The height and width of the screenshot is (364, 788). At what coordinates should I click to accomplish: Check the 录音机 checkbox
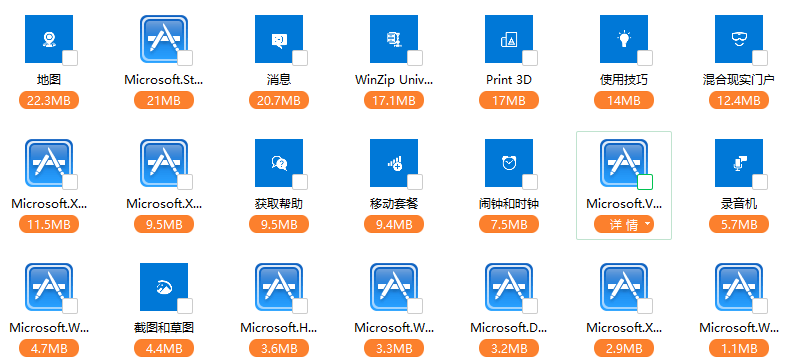760,182
